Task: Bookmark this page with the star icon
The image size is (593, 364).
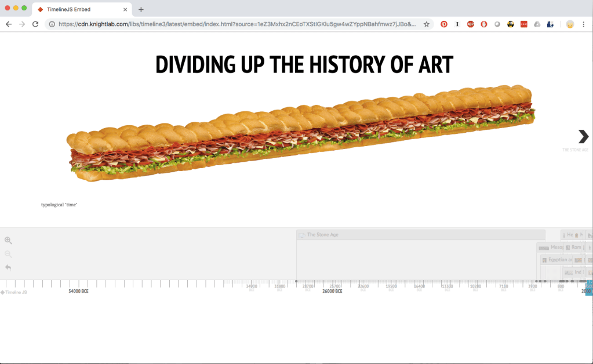Action: tap(427, 24)
